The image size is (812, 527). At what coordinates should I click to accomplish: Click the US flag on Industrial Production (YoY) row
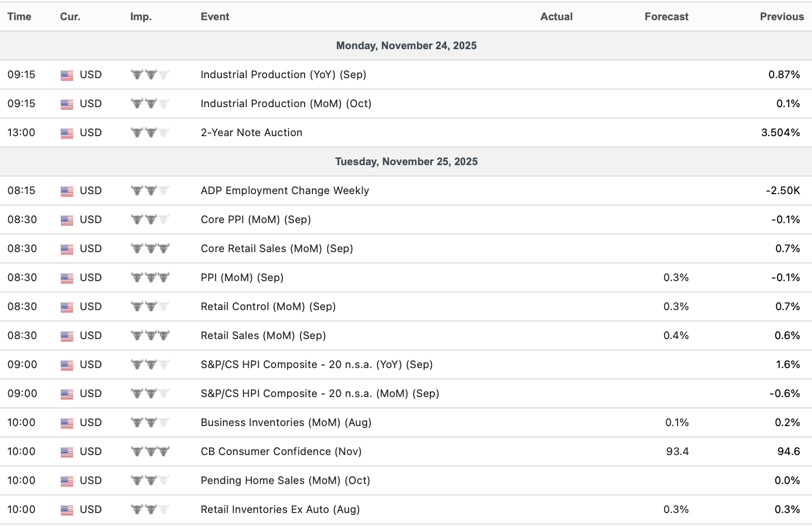tap(67, 75)
